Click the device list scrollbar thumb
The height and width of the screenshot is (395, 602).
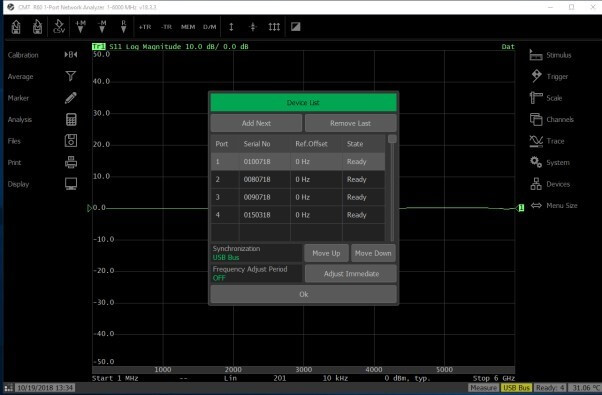[392, 139]
